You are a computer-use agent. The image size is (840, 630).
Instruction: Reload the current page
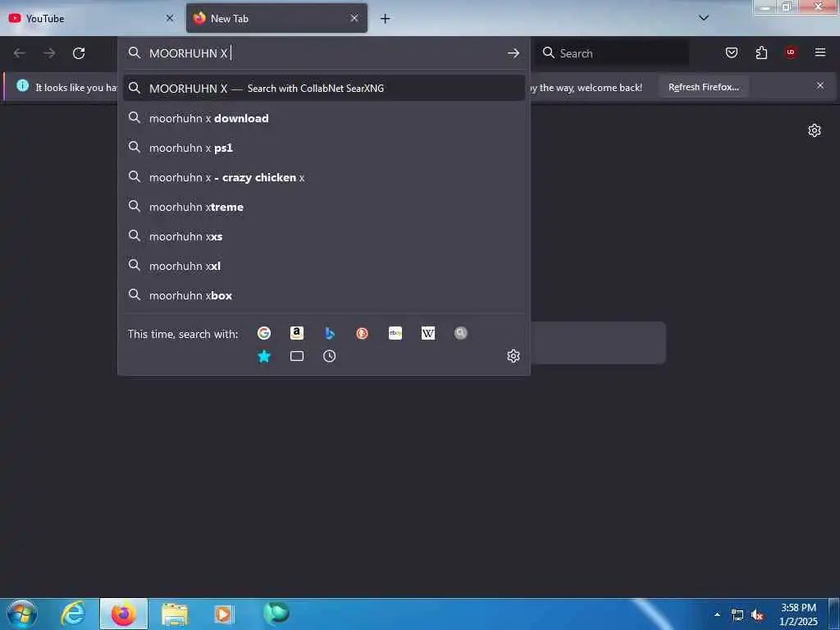click(x=79, y=53)
